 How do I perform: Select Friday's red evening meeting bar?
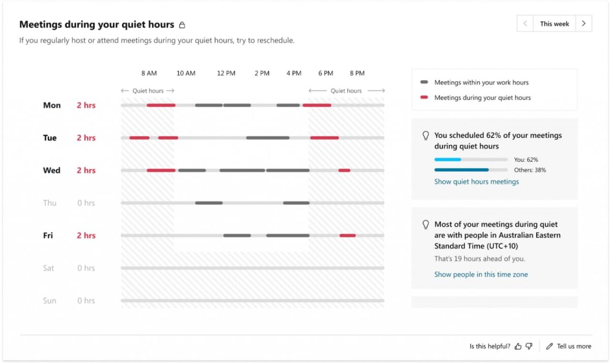click(348, 235)
